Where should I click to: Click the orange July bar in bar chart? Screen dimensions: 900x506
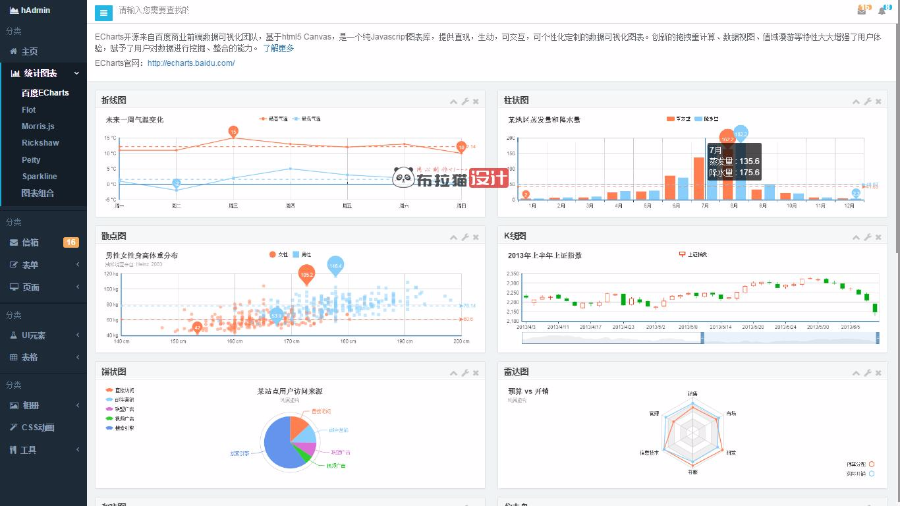click(x=699, y=178)
